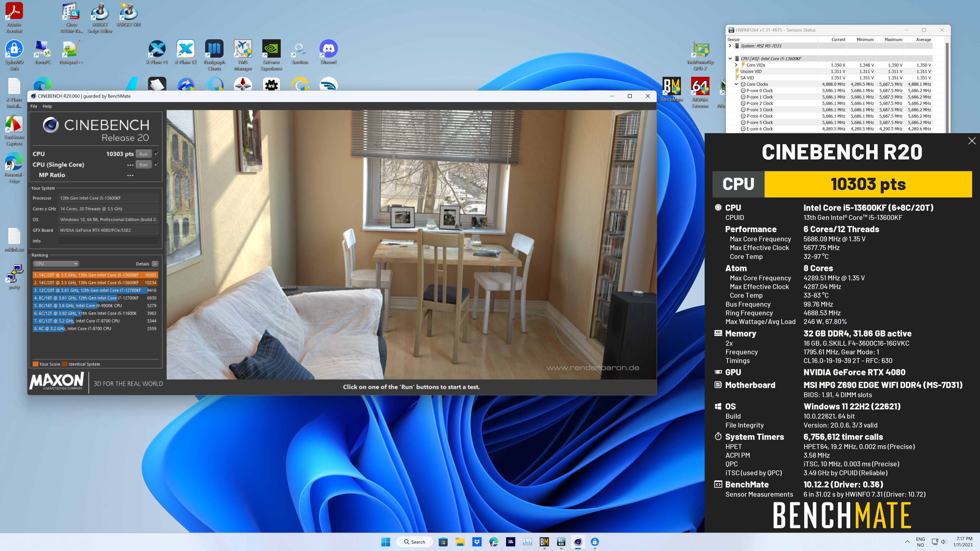Select ranking row 8 scoring 2559
This screenshot has width=980, height=551.
click(x=95, y=329)
